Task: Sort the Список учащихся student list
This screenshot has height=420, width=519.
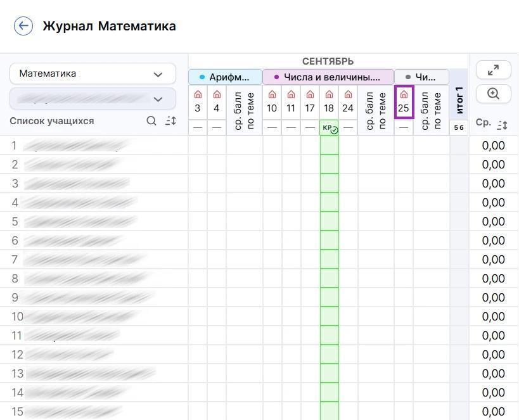Action: tap(171, 121)
